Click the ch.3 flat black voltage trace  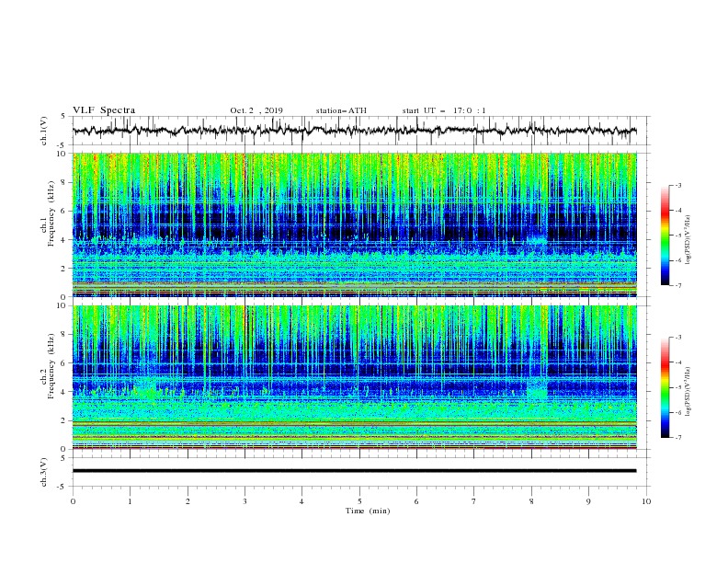click(x=355, y=471)
